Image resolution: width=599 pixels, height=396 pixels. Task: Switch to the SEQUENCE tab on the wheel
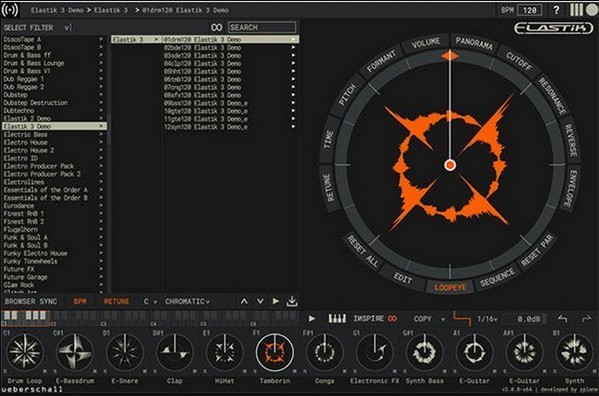497,278
